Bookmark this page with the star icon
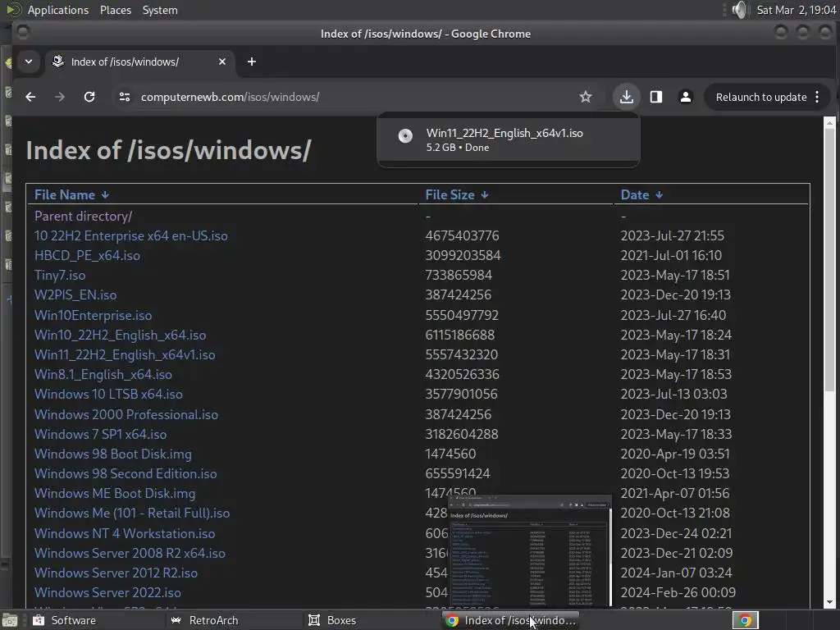This screenshot has width=840, height=630. [586, 97]
